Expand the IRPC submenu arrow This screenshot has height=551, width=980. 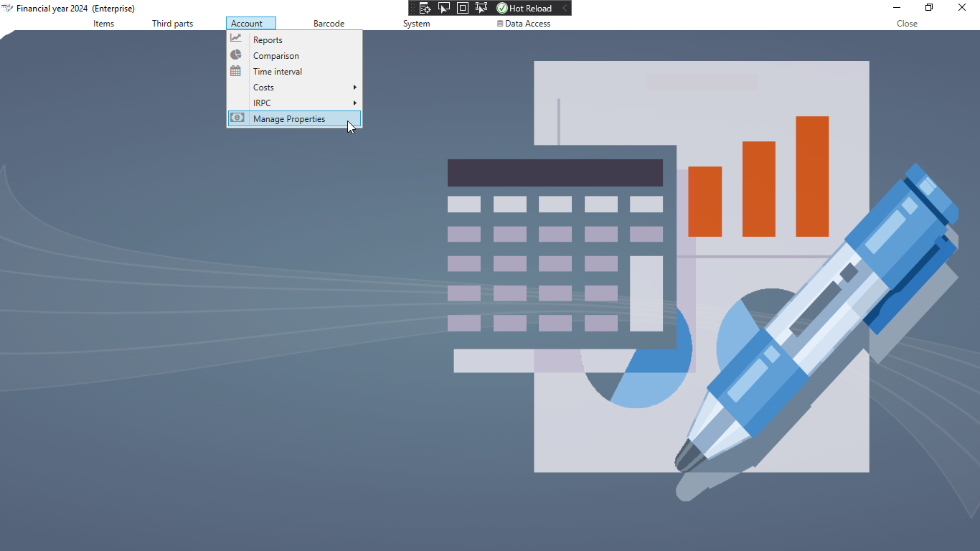(354, 103)
